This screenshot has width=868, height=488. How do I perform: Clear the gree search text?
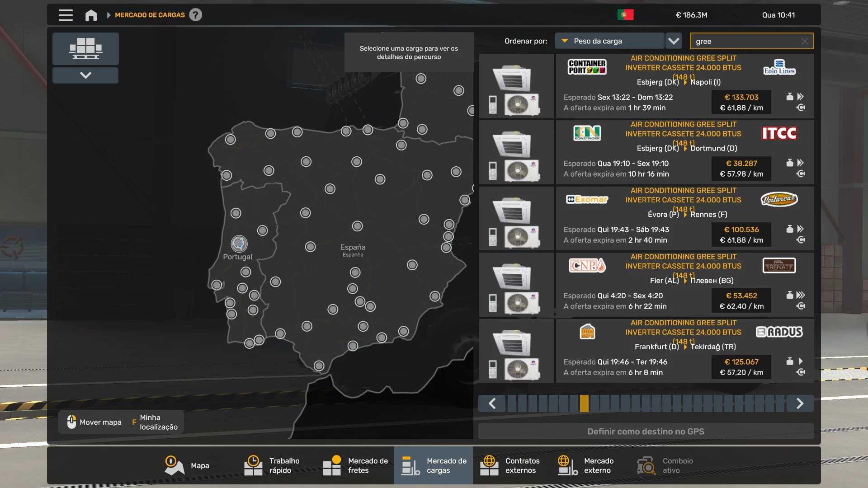[x=804, y=41]
